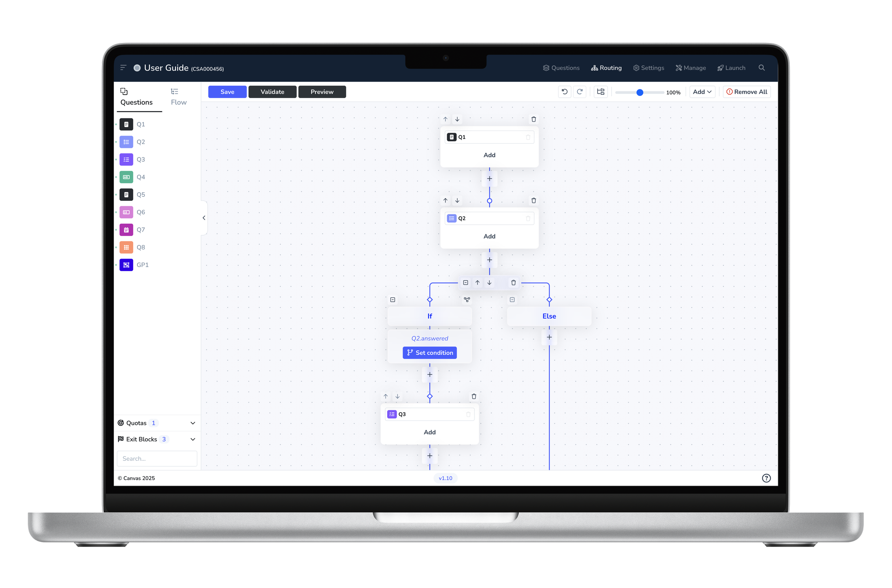Delete the Q1 block with trash icon
The height and width of the screenshot is (588, 892).
534,119
